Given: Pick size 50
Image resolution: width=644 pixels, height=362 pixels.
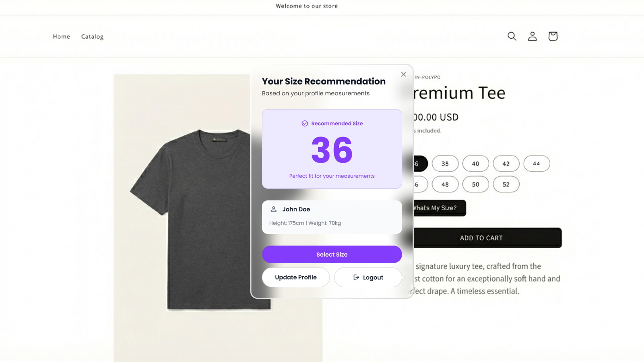Looking at the screenshot, I should pyautogui.click(x=476, y=184).
